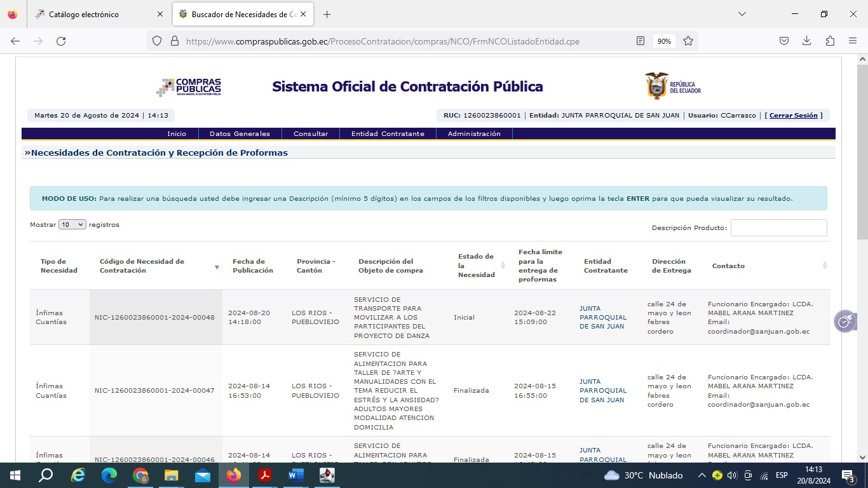Image resolution: width=868 pixels, height=488 pixels.
Task: Sort by Estado de la Necesidad column
Action: pos(503,266)
